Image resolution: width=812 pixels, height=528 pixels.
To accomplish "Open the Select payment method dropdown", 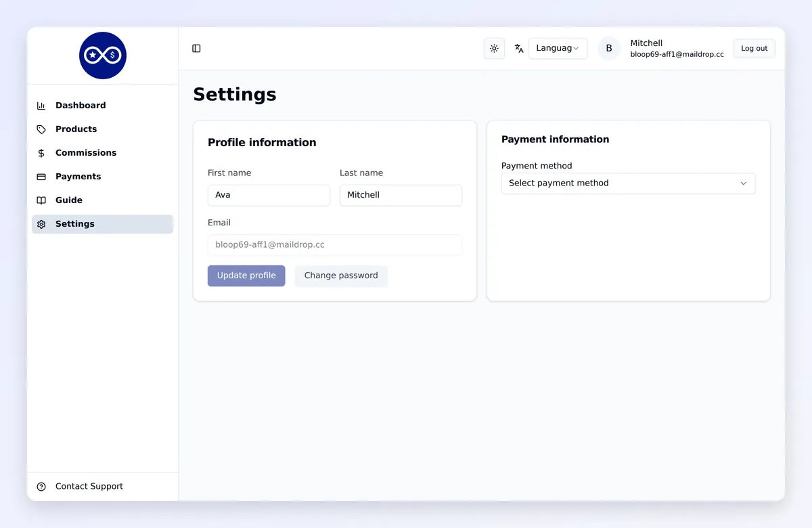I will pyautogui.click(x=628, y=183).
